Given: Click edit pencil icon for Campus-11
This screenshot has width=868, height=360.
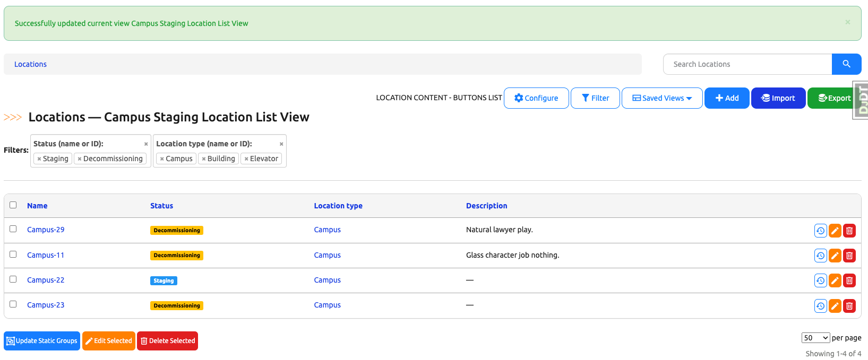Looking at the screenshot, I should coord(835,256).
